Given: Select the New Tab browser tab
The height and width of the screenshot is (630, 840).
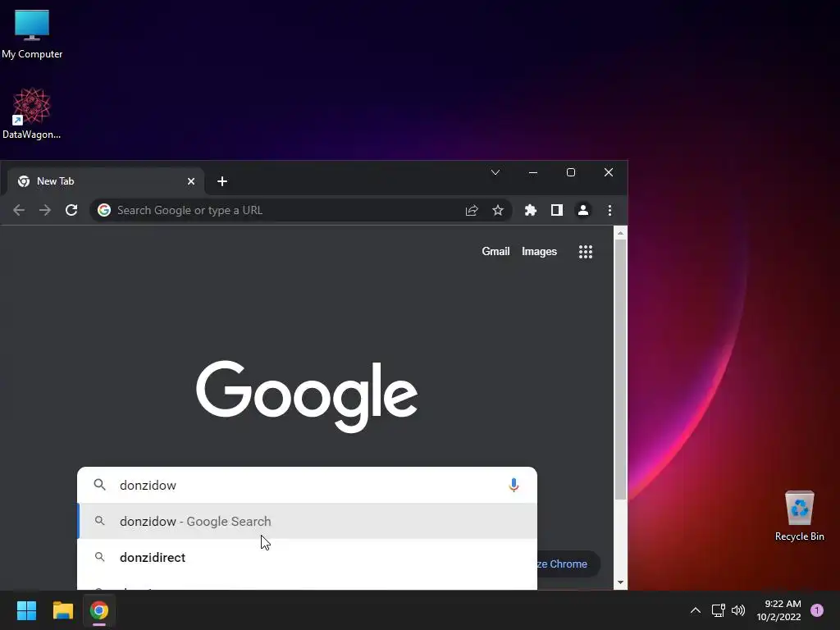Looking at the screenshot, I should pos(106,181).
